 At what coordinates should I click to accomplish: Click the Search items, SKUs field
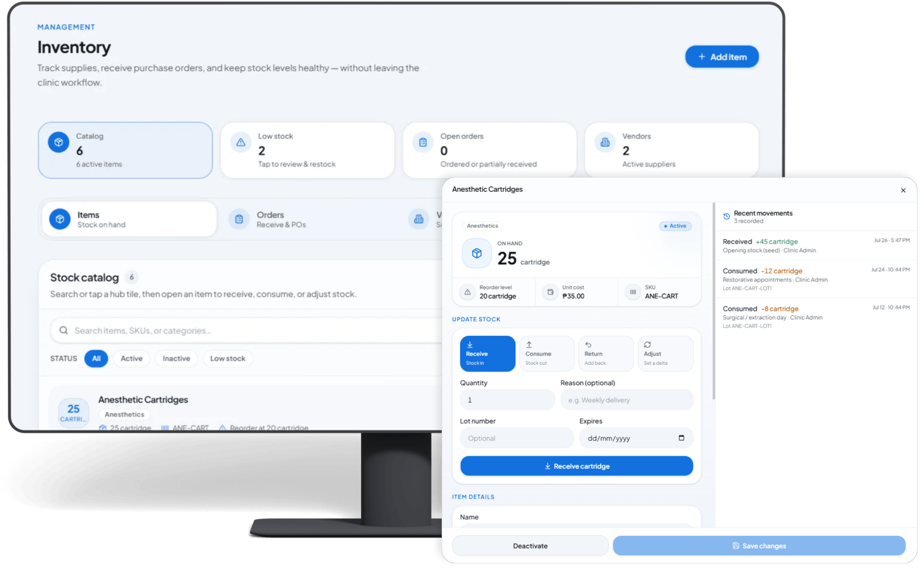point(246,330)
